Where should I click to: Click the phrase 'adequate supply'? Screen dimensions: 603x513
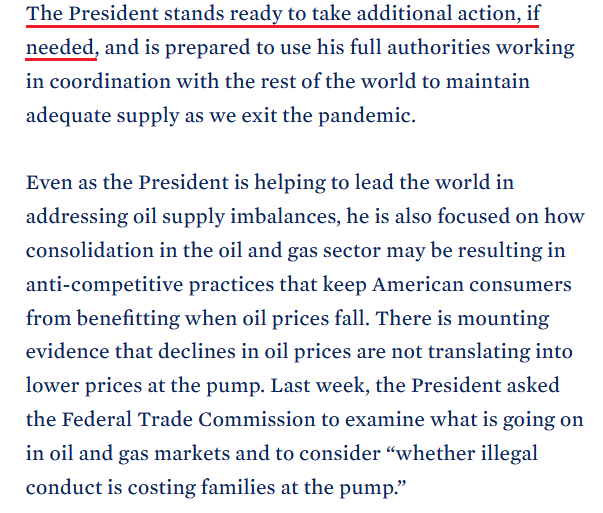(x=103, y=116)
